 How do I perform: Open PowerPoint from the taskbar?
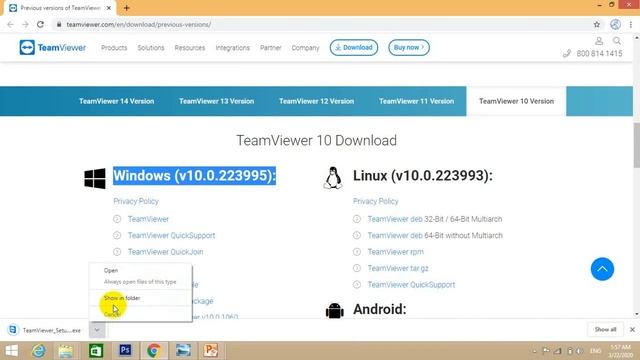pos(211,351)
